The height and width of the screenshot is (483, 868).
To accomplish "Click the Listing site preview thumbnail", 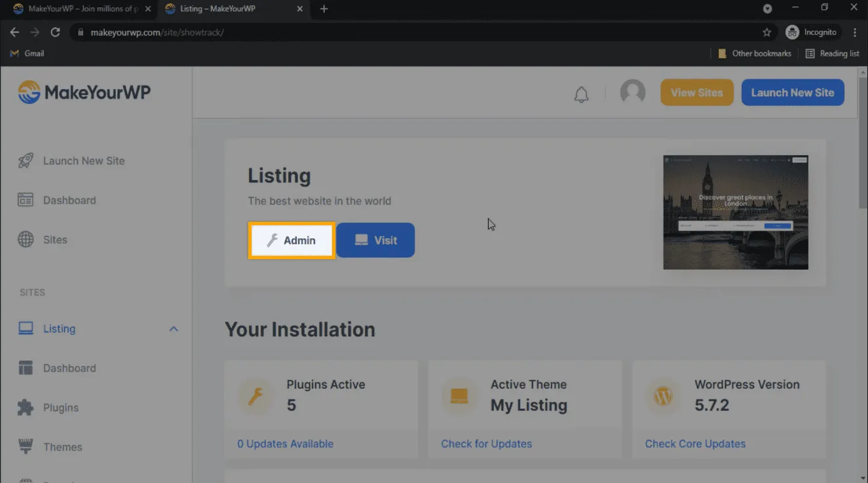I will 735,212.
